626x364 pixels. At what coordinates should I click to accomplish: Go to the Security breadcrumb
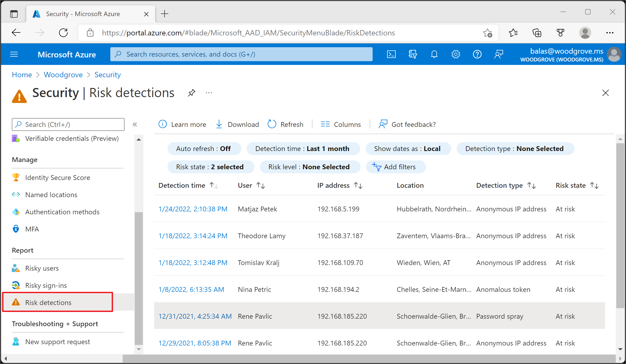coord(108,75)
